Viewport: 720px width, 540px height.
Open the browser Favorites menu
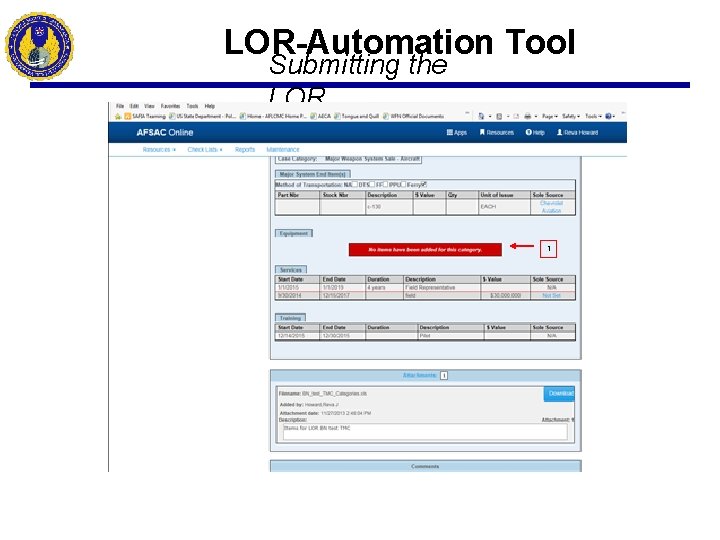[x=170, y=106]
